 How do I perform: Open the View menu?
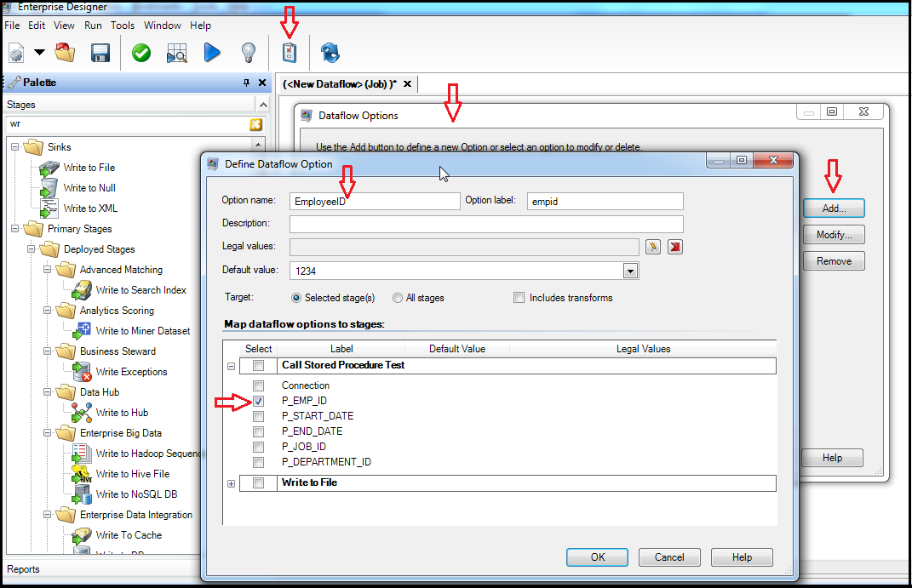point(64,26)
